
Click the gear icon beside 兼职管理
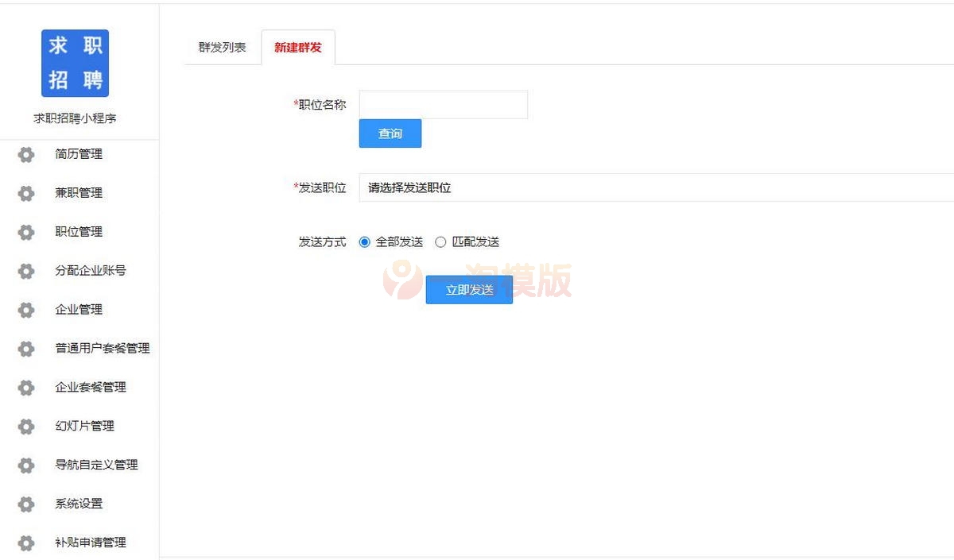click(x=26, y=193)
